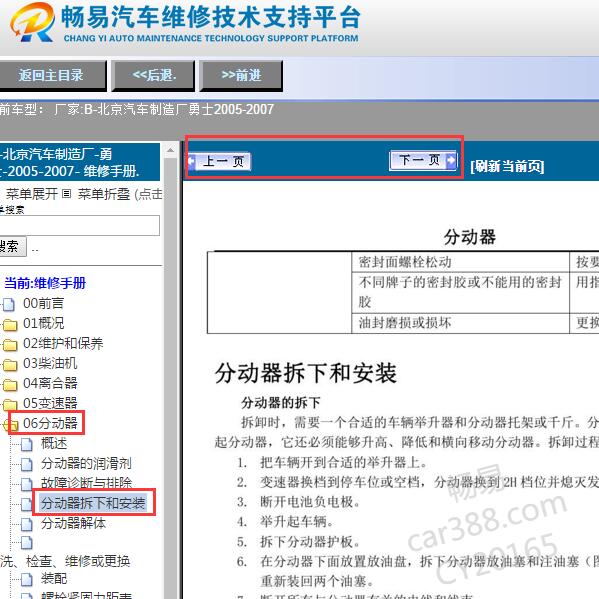Viewport: 599px width, 599px height.
Task: Open the 故障诊断与排除 page
Action: coord(86,483)
